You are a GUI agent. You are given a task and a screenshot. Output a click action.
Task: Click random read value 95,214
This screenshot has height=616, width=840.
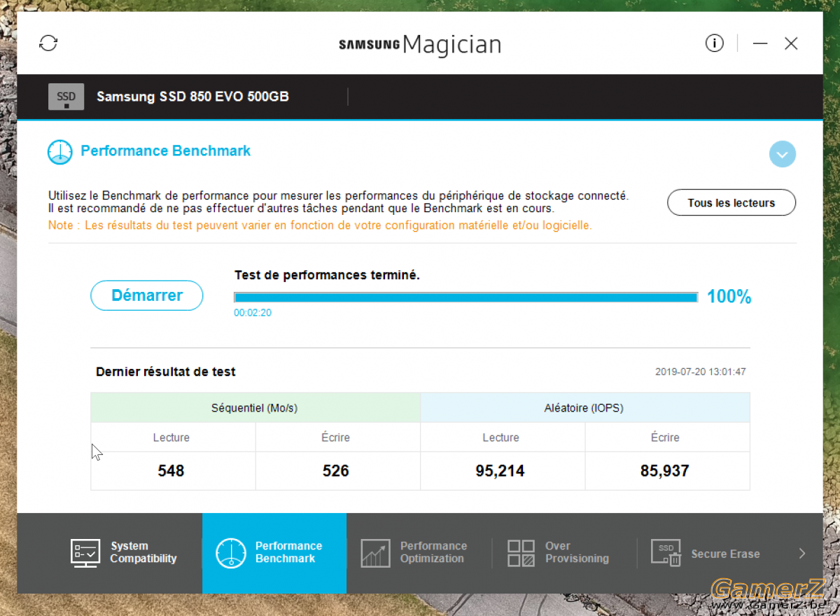pos(500,471)
